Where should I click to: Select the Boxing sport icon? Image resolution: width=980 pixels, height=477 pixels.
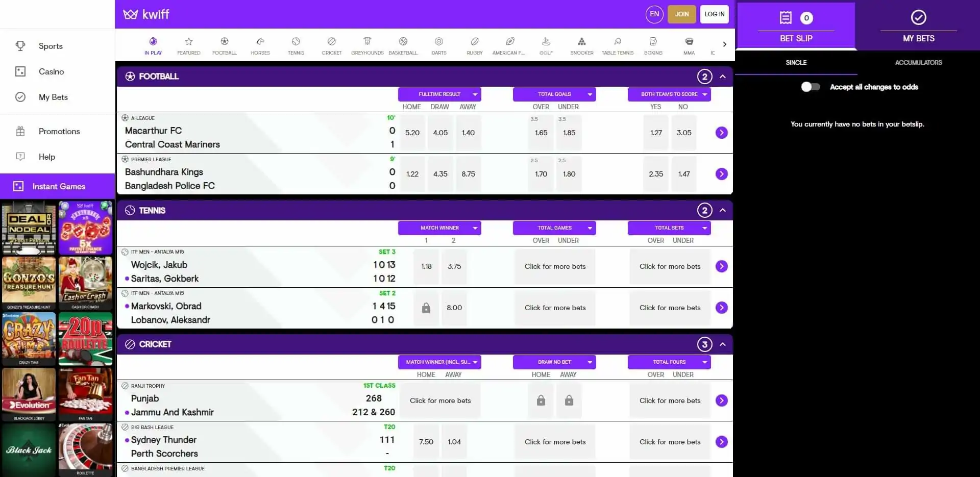tap(653, 45)
